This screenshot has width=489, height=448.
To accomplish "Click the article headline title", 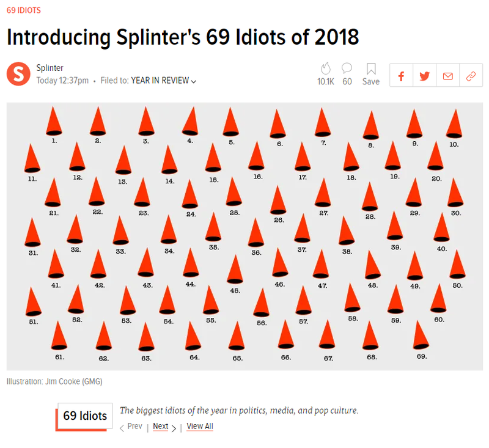I will 183,37.
